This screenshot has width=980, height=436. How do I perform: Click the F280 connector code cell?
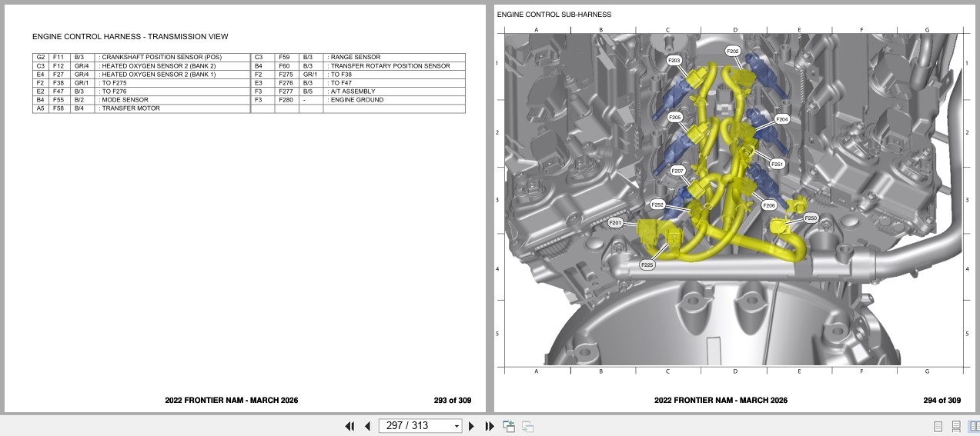point(286,100)
